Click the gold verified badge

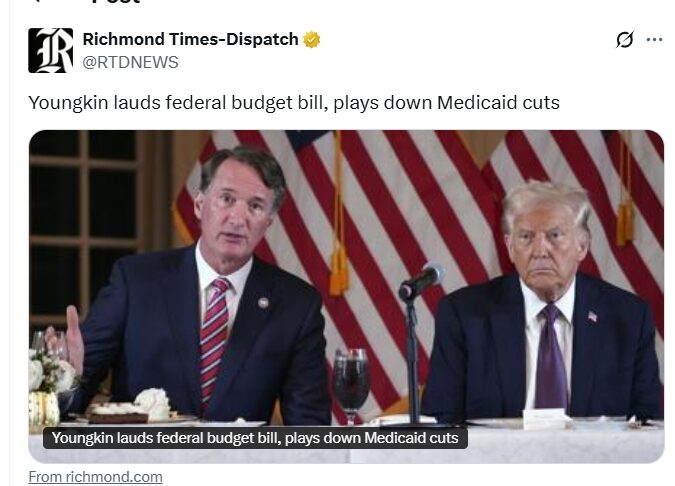click(x=312, y=40)
